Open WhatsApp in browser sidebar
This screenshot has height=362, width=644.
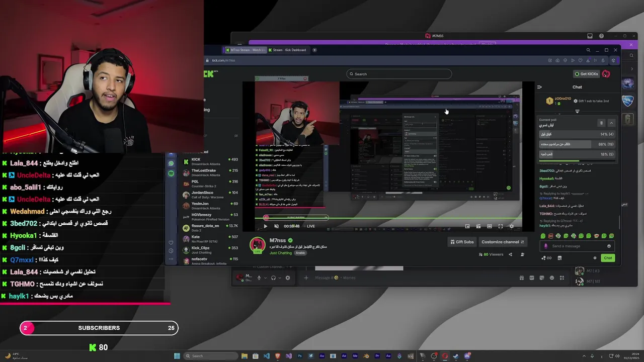(171, 163)
